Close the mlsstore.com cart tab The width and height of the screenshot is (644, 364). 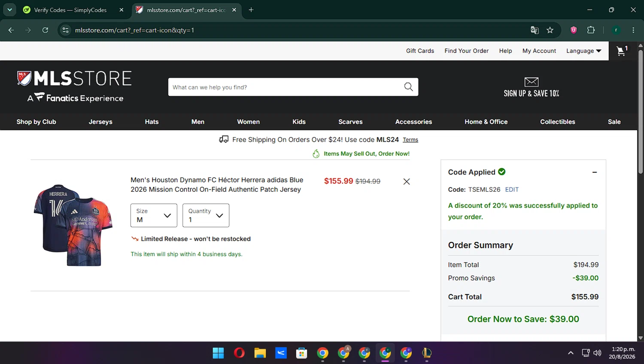click(234, 10)
